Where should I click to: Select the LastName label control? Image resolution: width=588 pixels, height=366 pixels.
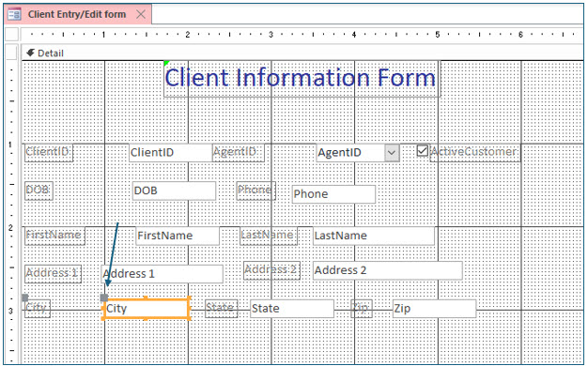(269, 236)
